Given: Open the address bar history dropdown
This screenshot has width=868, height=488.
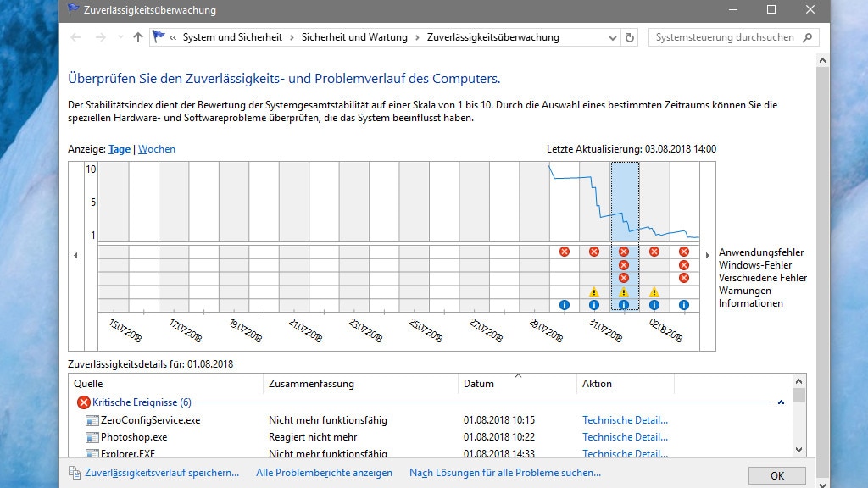Looking at the screenshot, I should pos(612,37).
